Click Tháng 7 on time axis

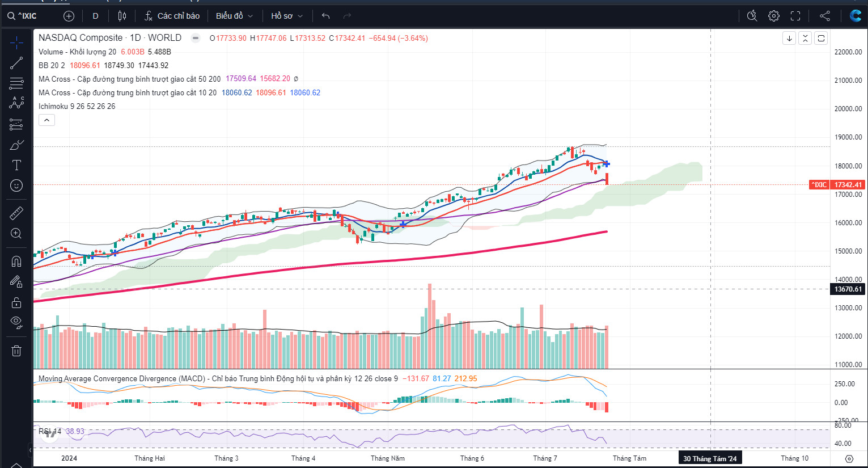point(545,458)
